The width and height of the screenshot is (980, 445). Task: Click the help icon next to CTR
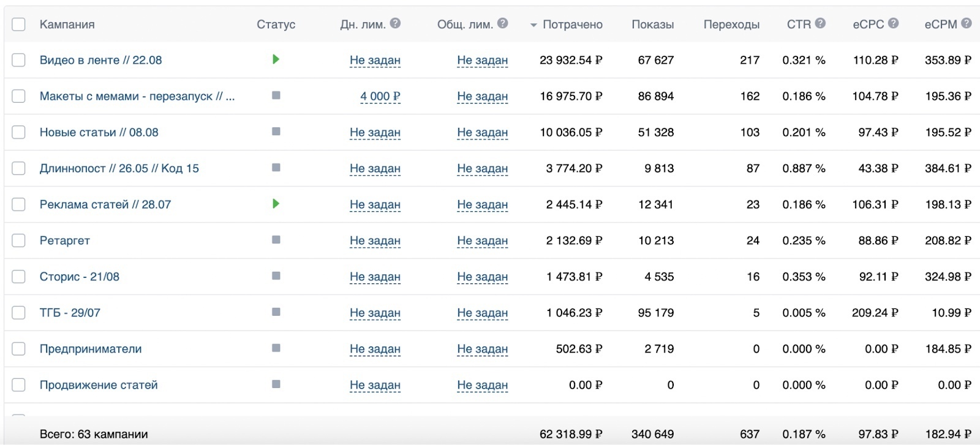coord(821,23)
